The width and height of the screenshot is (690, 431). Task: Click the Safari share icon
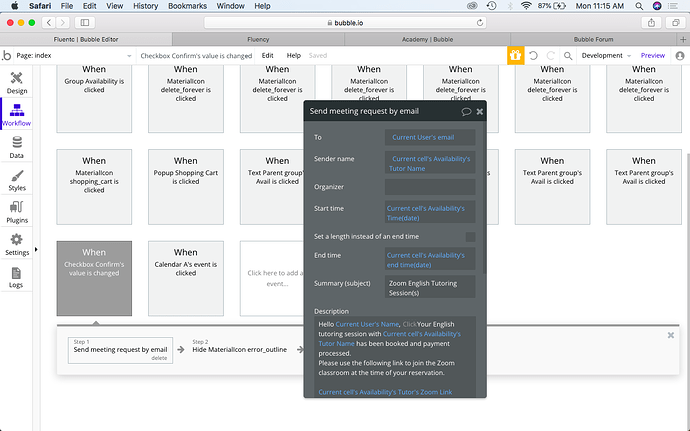point(651,22)
